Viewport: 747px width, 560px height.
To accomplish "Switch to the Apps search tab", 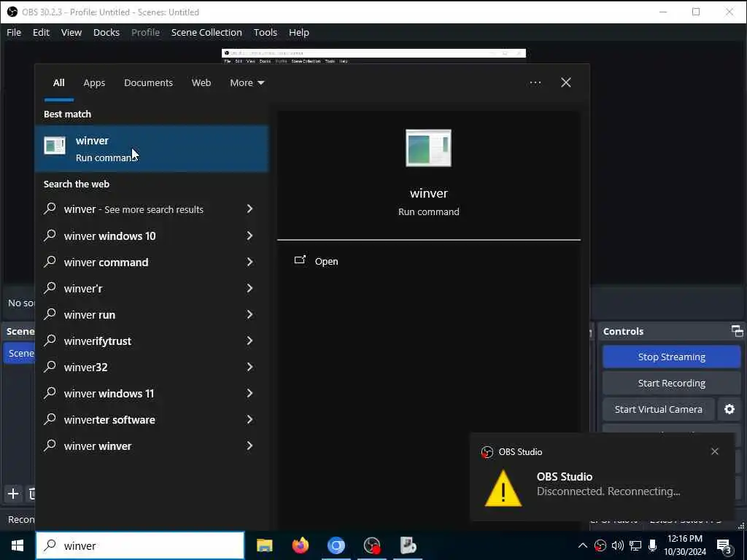I will [x=94, y=83].
